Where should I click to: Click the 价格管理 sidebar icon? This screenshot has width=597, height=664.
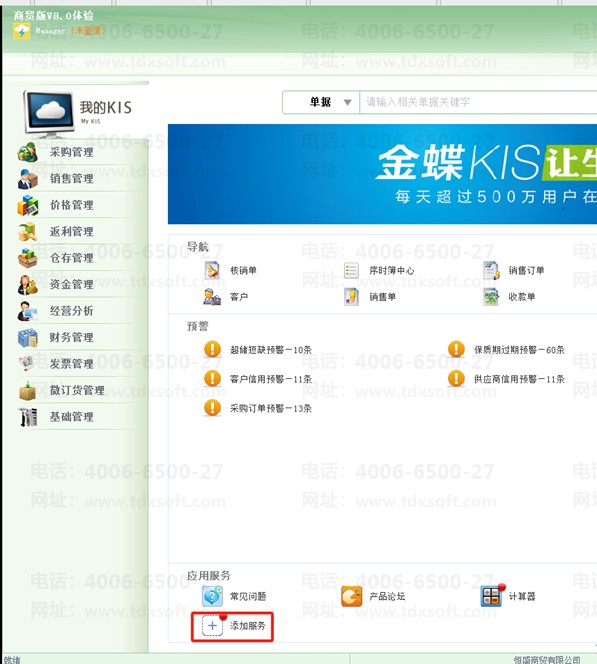[28, 205]
